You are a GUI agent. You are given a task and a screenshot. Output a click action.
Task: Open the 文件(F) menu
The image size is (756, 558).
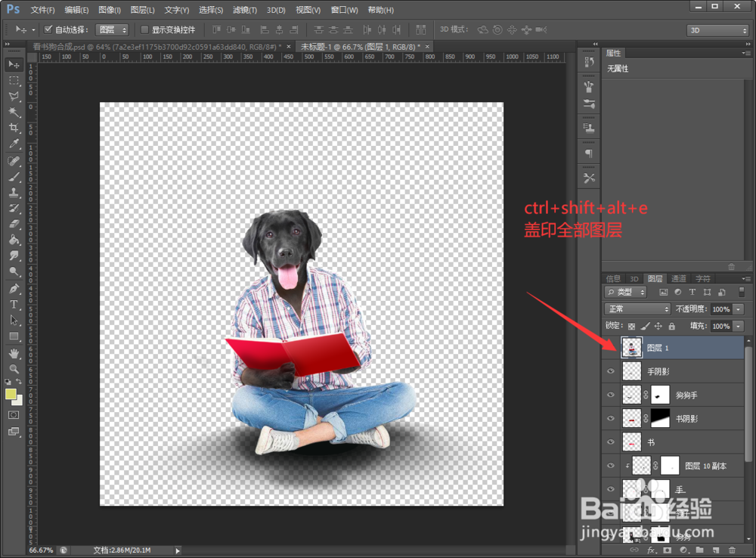[42, 10]
